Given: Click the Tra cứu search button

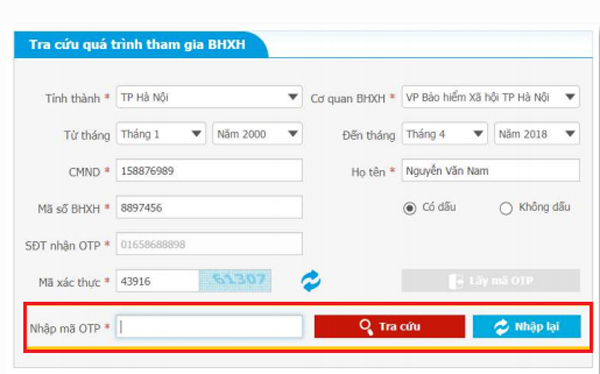Looking at the screenshot, I should click(x=390, y=327).
